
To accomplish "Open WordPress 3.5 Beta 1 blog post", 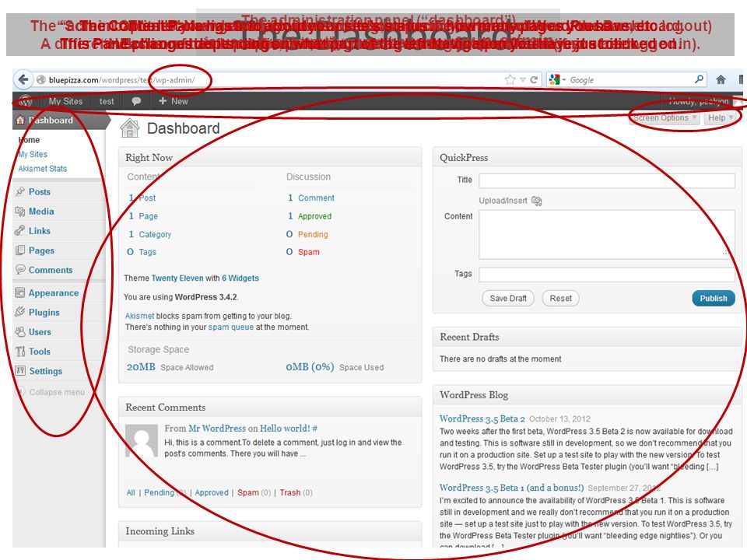I will coord(511,488).
